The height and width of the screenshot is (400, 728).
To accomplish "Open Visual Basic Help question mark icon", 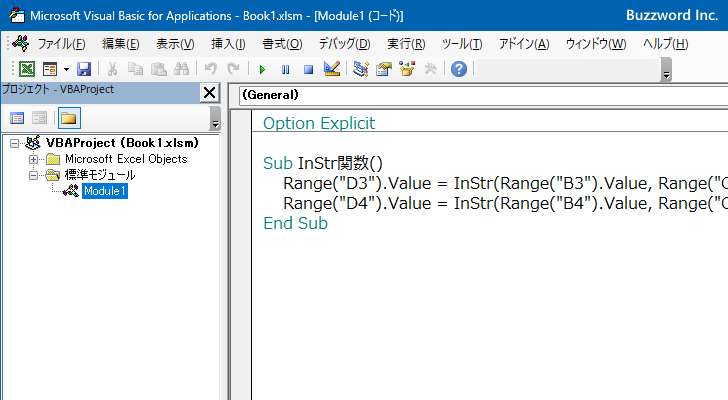I will coord(459,69).
